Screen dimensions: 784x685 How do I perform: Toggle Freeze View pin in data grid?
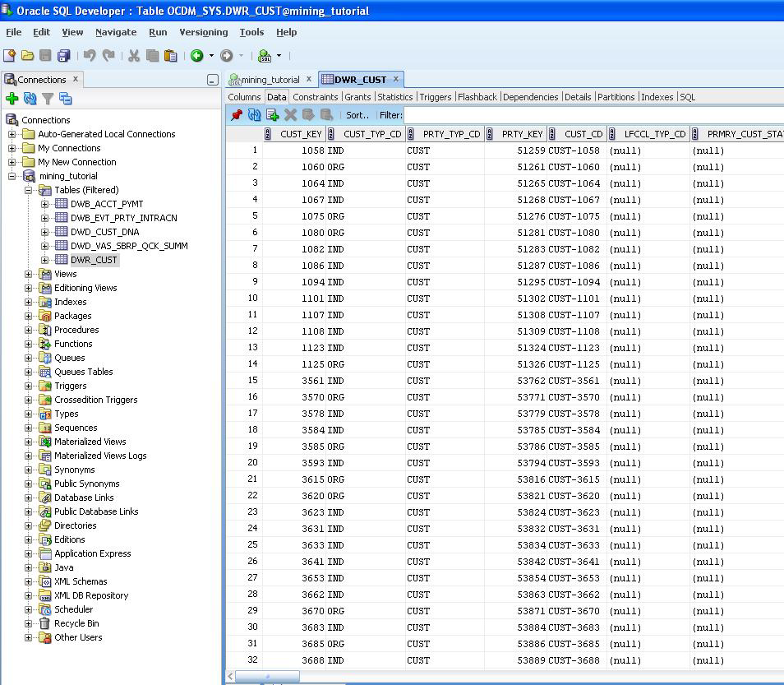pyautogui.click(x=237, y=115)
